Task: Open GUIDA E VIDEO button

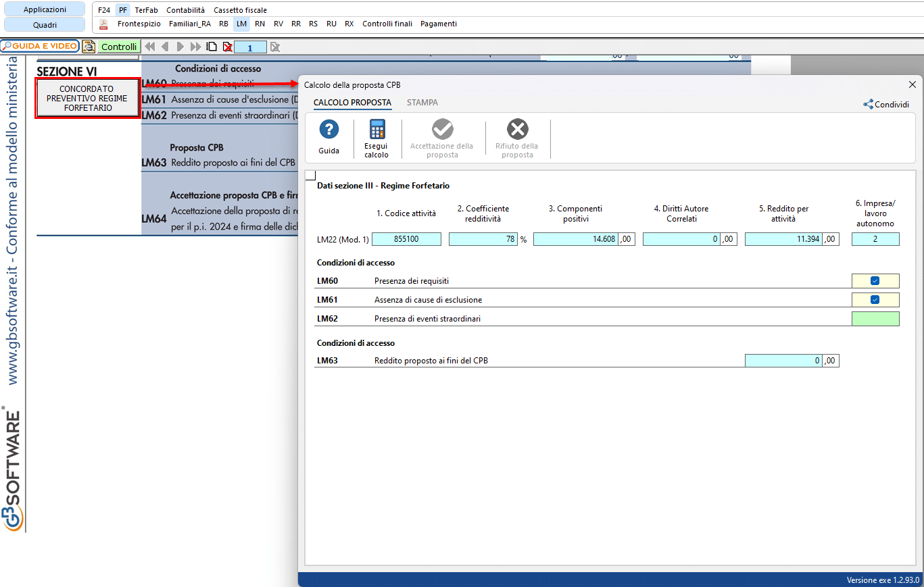Action: pyautogui.click(x=40, y=47)
